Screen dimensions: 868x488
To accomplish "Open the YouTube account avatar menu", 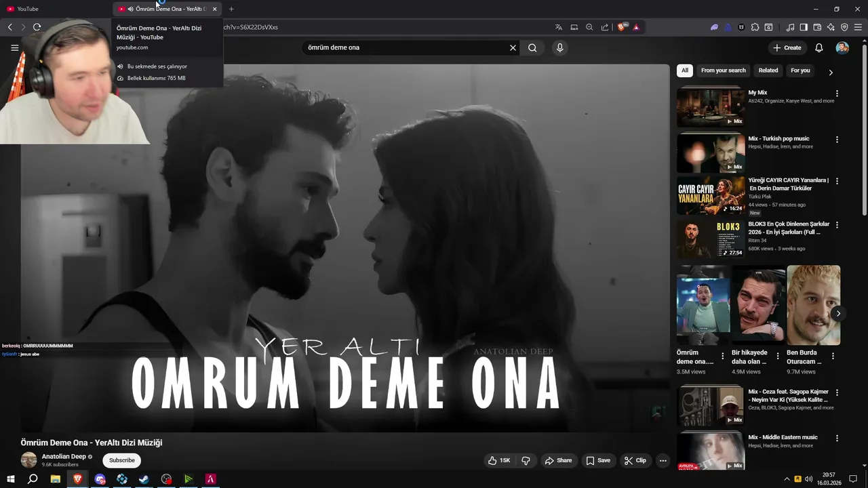I will (842, 47).
